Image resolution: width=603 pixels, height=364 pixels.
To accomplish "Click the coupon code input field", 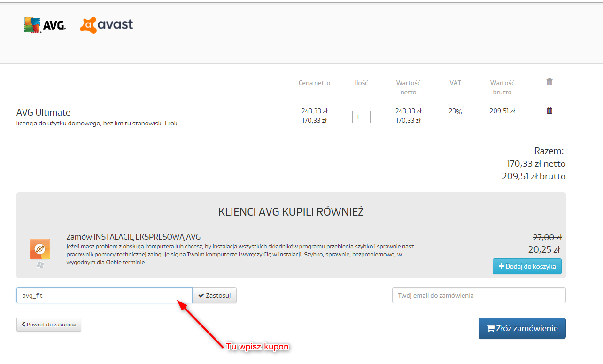I will tap(104, 295).
